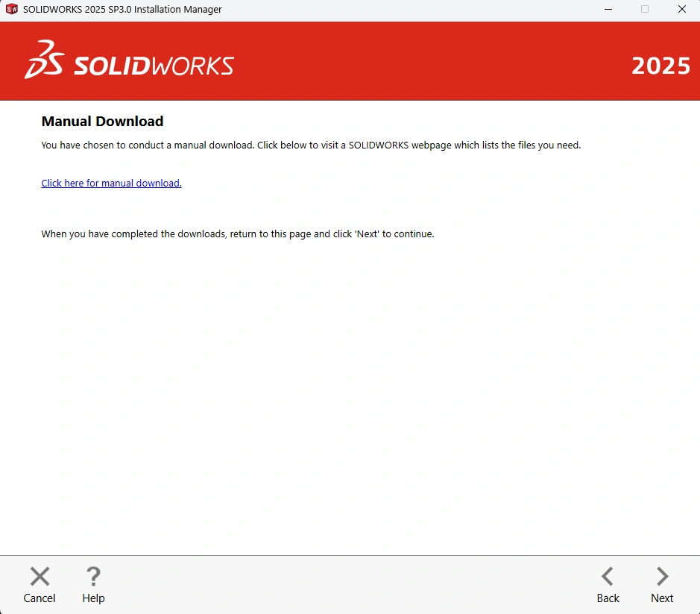
Task: Close the Installation Manager window
Action: pyautogui.click(x=681, y=9)
